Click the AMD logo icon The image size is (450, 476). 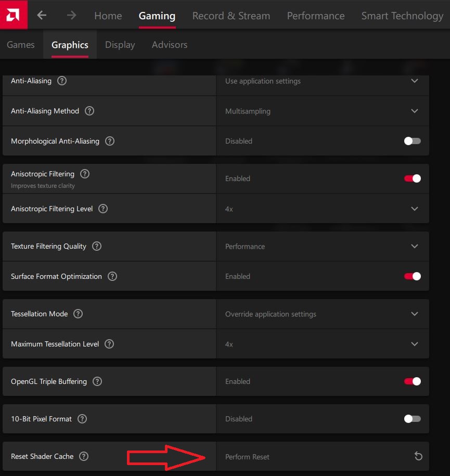coord(13,15)
